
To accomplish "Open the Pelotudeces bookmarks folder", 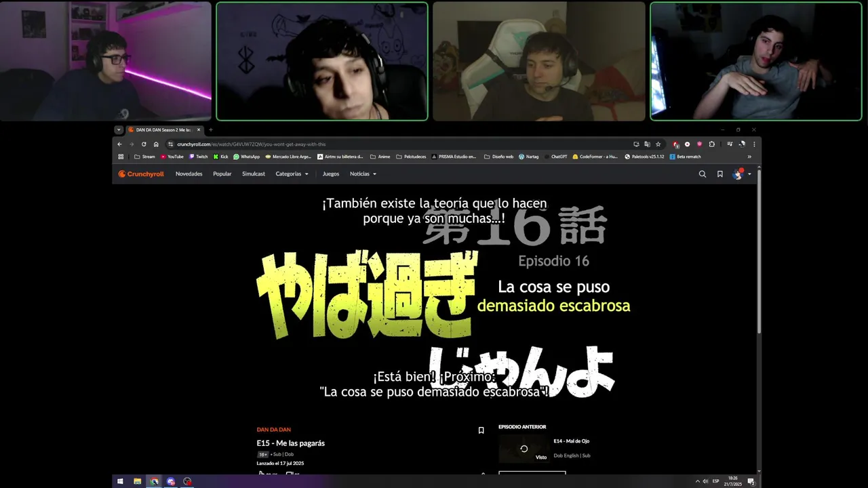I will (411, 157).
